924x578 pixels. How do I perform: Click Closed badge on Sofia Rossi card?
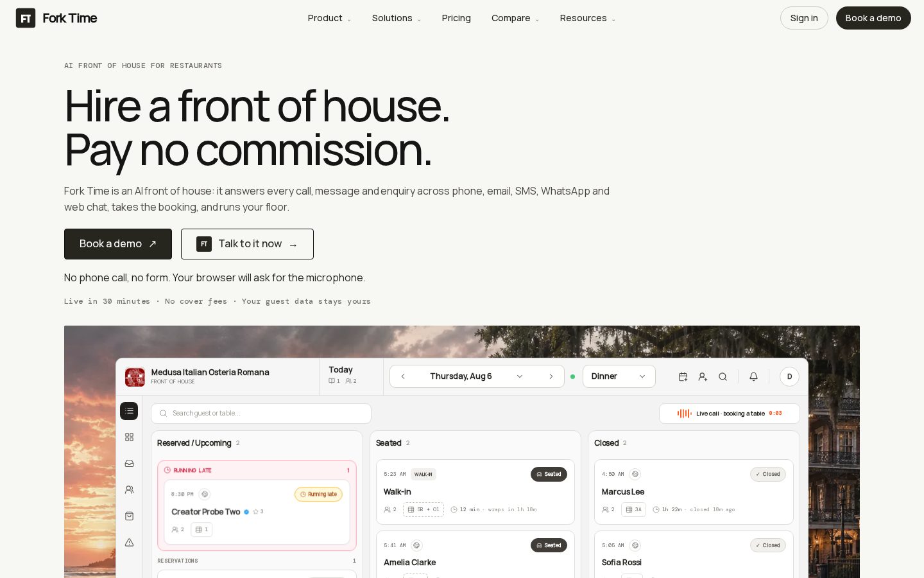click(x=768, y=545)
